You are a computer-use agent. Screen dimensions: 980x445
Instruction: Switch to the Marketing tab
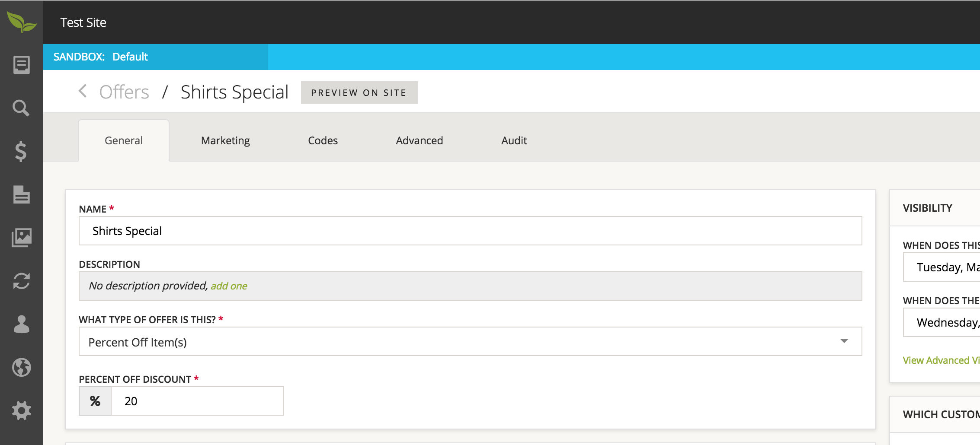click(225, 140)
